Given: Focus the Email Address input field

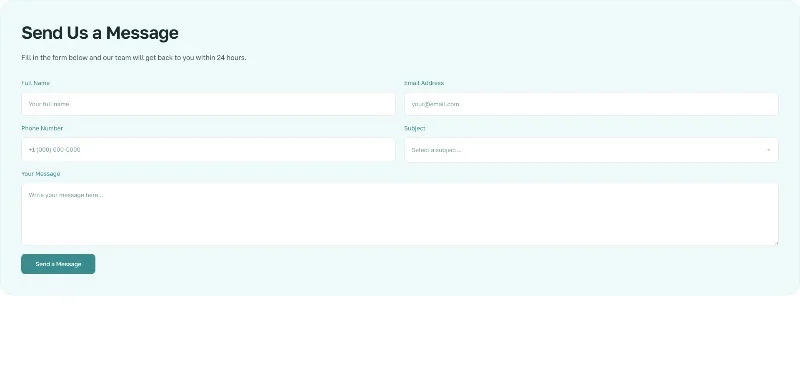Looking at the screenshot, I should point(591,104).
